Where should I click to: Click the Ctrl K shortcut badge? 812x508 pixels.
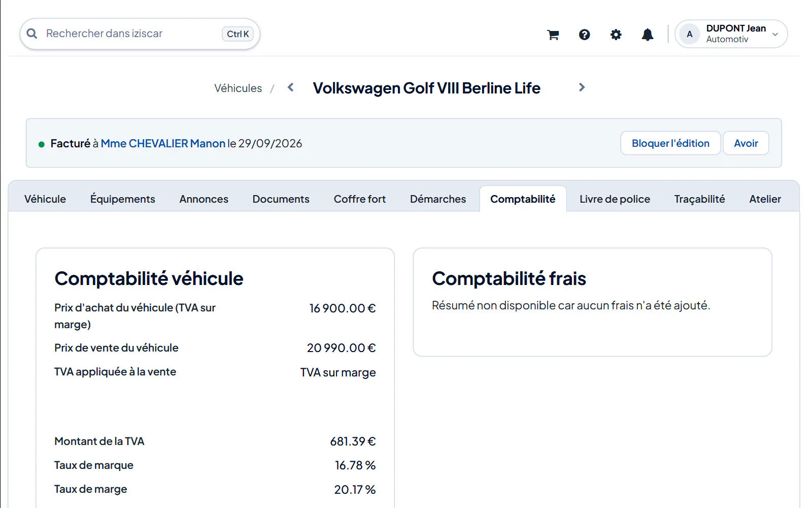[238, 34]
